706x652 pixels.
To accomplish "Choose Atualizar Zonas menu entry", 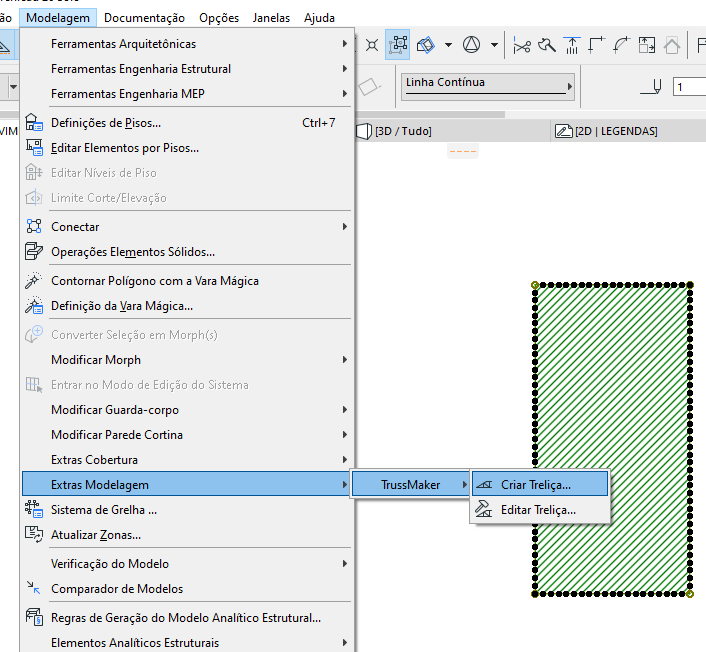I will coord(187,534).
